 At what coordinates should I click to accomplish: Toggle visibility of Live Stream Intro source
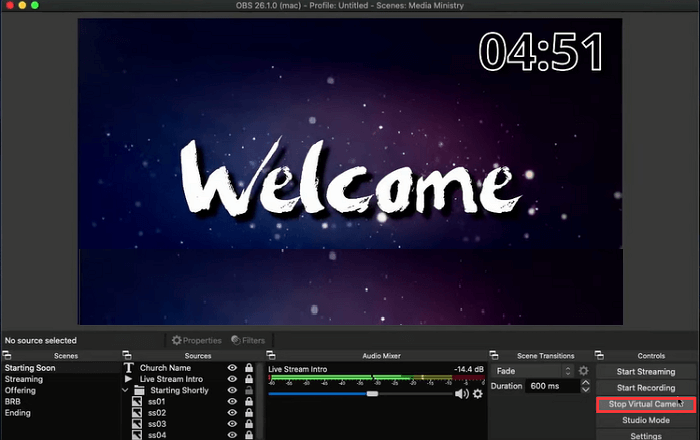[x=232, y=379]
